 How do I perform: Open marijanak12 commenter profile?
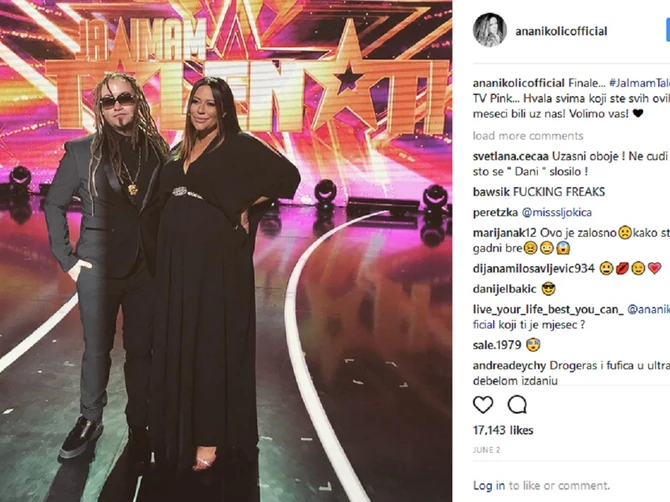click(505, 233)
